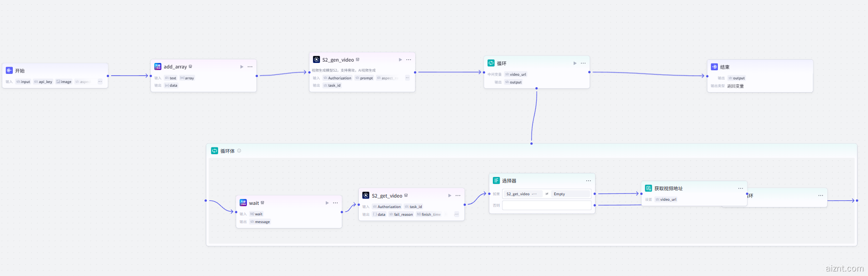This screenshot has height=276, width=868.
Task: Open add_array node more options menu
Action: [250, 67]
